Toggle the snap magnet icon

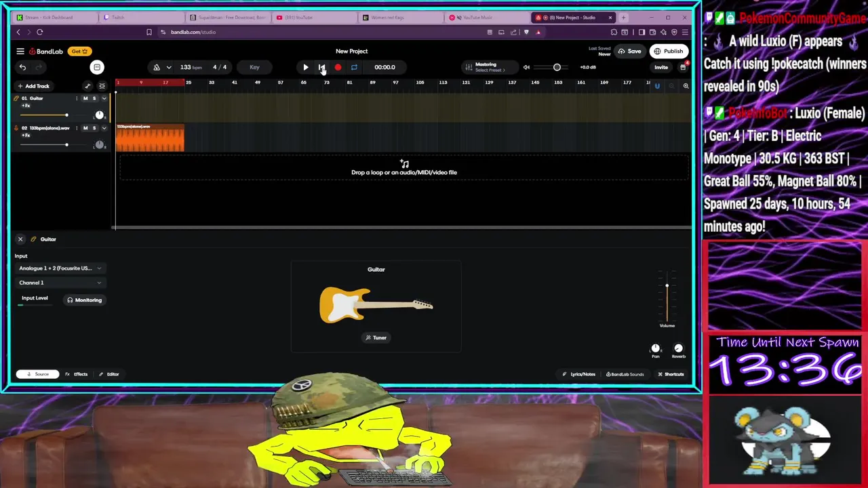tap(656, 86)
